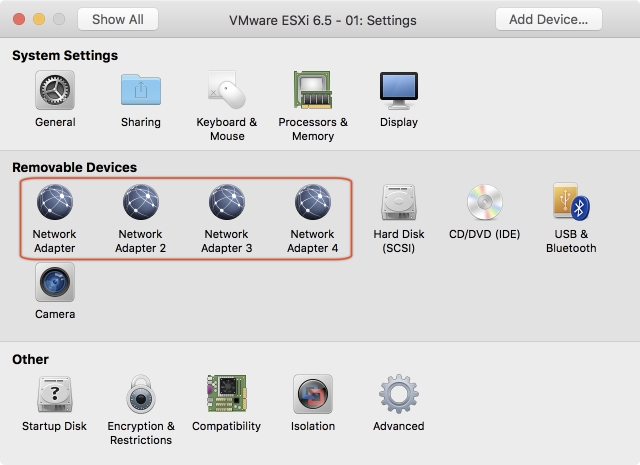Open Isolation settings

tap(313, 395)
